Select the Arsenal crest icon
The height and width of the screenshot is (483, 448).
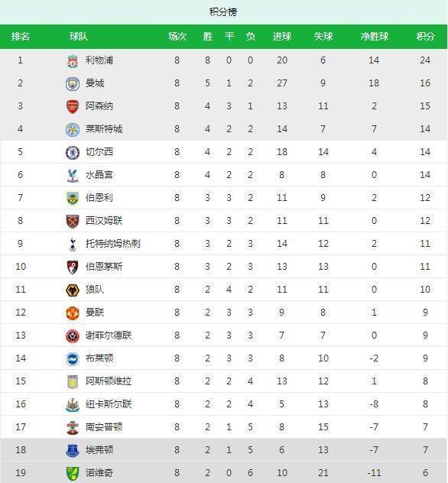[x=73, y=106]
